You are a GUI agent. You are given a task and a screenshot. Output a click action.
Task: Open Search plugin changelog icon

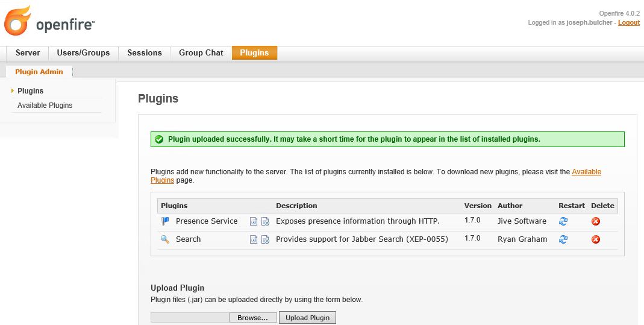(265, 239)
